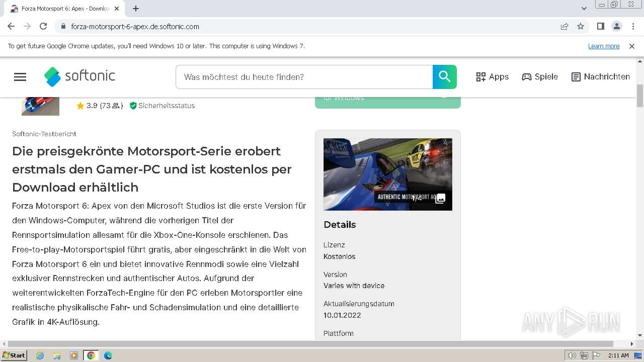Click the network tray icon
This screenshot has width=644, height=362.
(584, 355)
